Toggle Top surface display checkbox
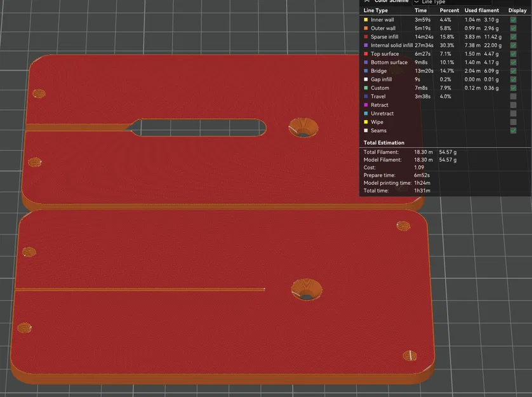532x397 pixels. click(x=513, y=53)
